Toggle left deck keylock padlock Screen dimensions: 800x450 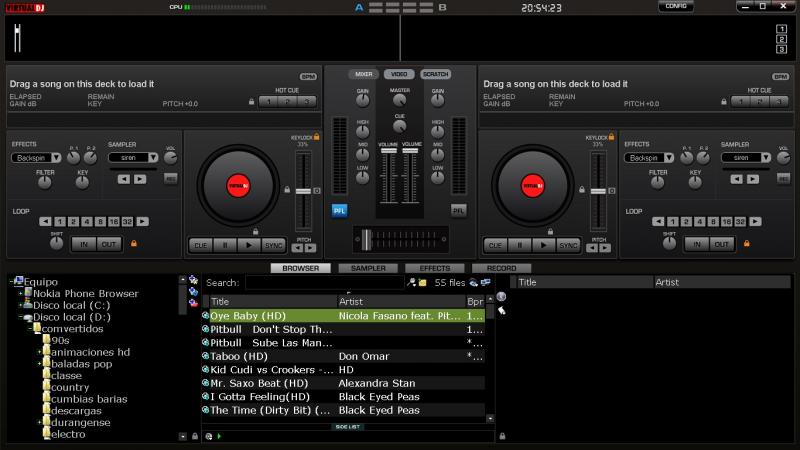pos(317,137)
